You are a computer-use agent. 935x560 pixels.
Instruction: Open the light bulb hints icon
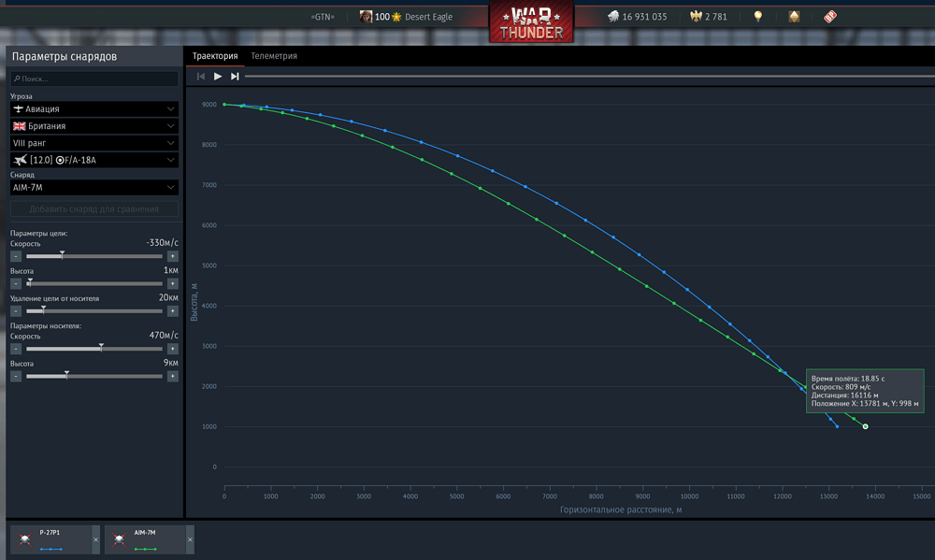click(758, 17)
